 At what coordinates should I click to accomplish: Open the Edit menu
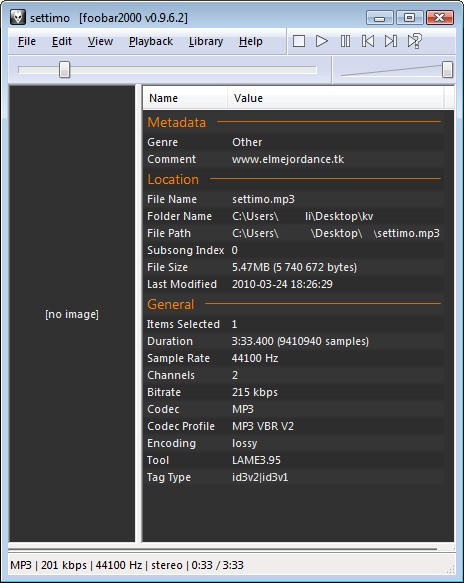(62, 41)
